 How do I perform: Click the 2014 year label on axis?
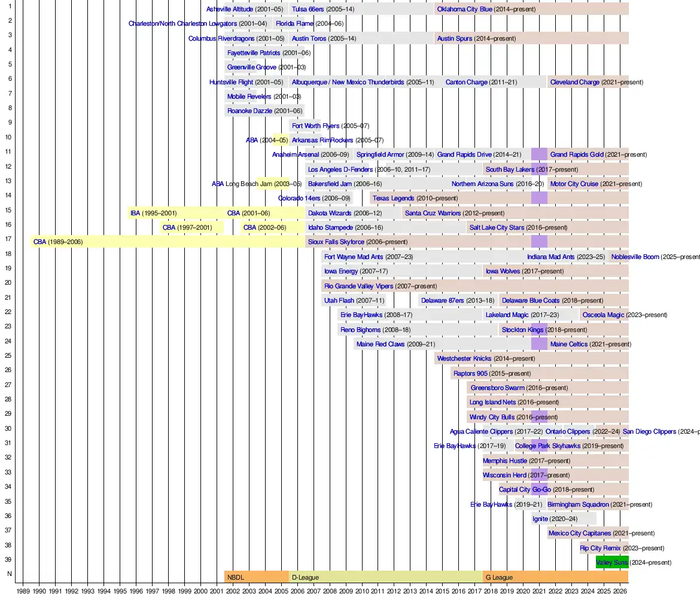click(x=426, y=590)
